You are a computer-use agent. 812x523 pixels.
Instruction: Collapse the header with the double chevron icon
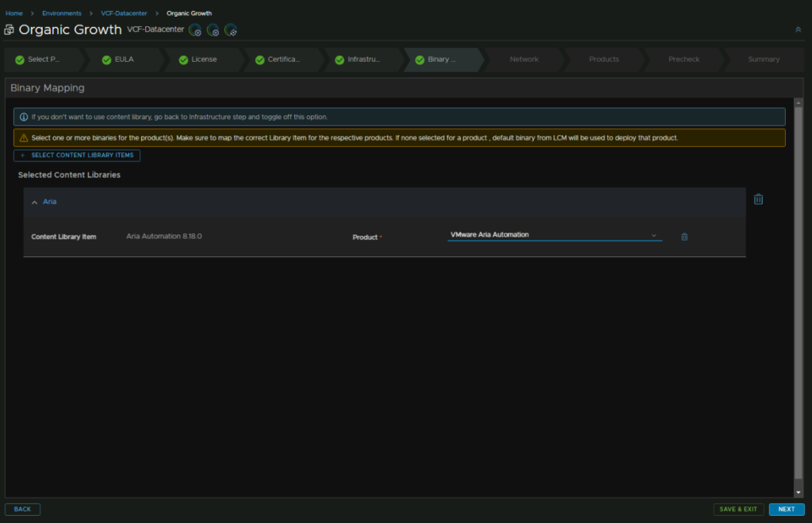pos(798,29)
